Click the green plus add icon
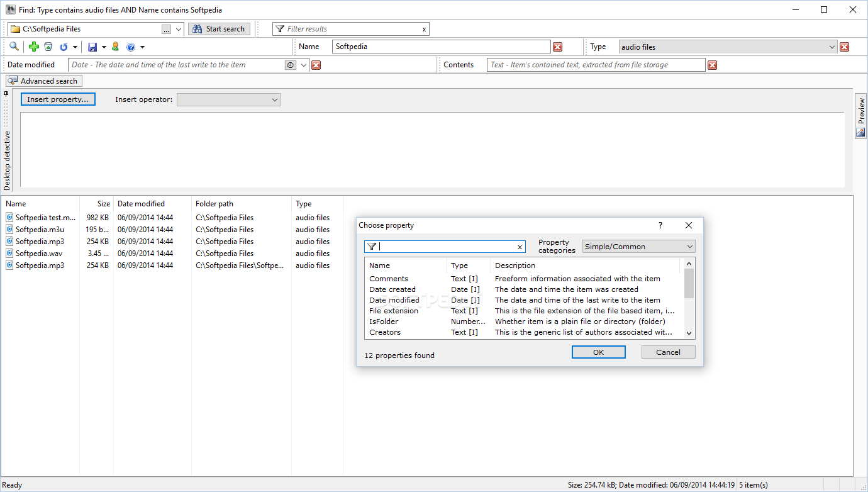Viewport: 868px width, 492px height. (x=34, y=47)
